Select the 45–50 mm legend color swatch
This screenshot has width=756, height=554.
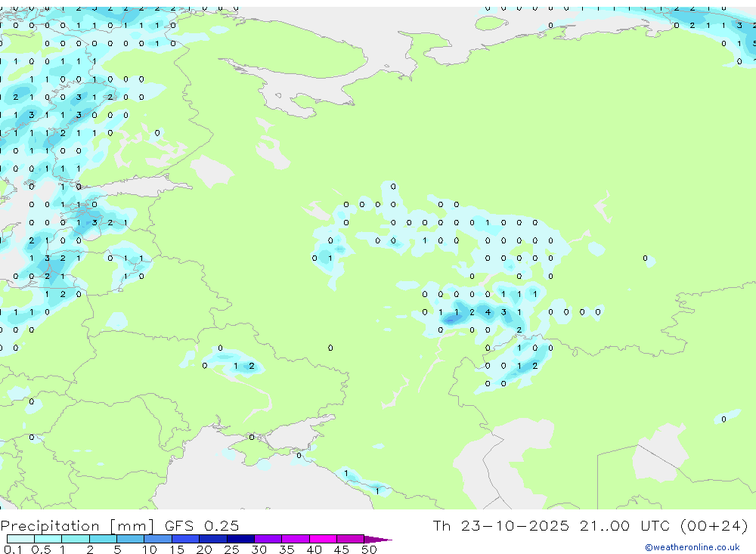350,539
